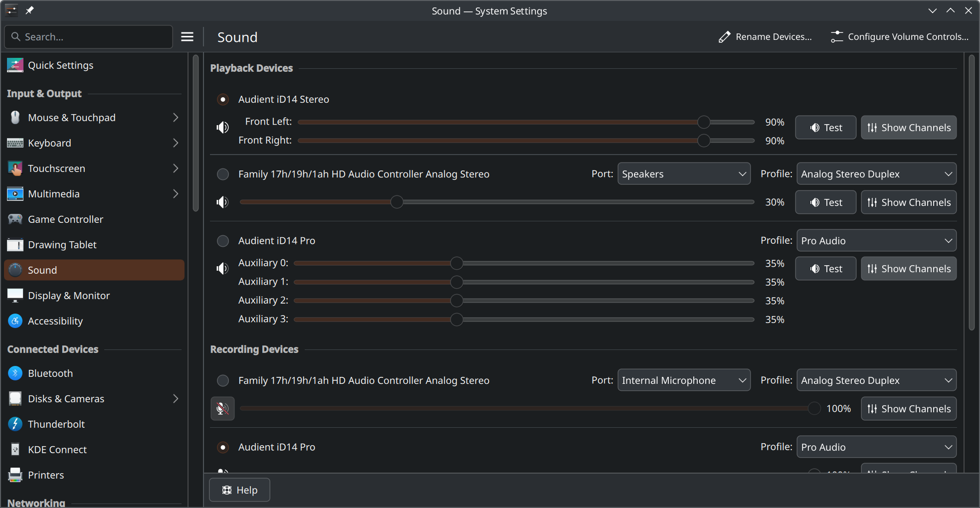Click the hamburger menu icon beside search
The height and width of the screenshot is (508, 980).
pos(187,37)
